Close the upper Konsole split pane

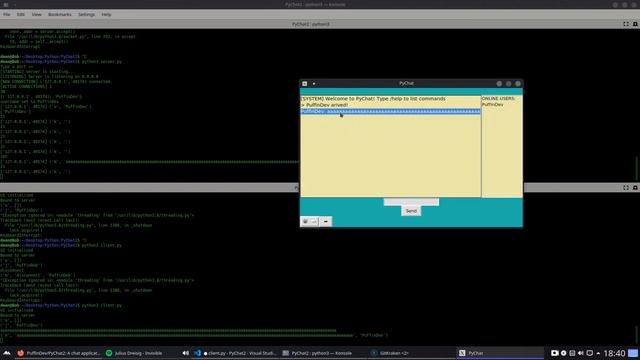[x=635, y=24]
